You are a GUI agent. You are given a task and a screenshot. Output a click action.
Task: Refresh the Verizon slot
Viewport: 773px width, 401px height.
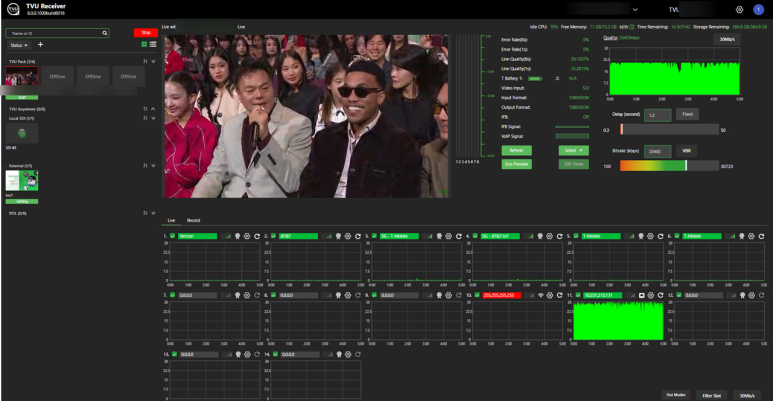[x=257, y=236]
